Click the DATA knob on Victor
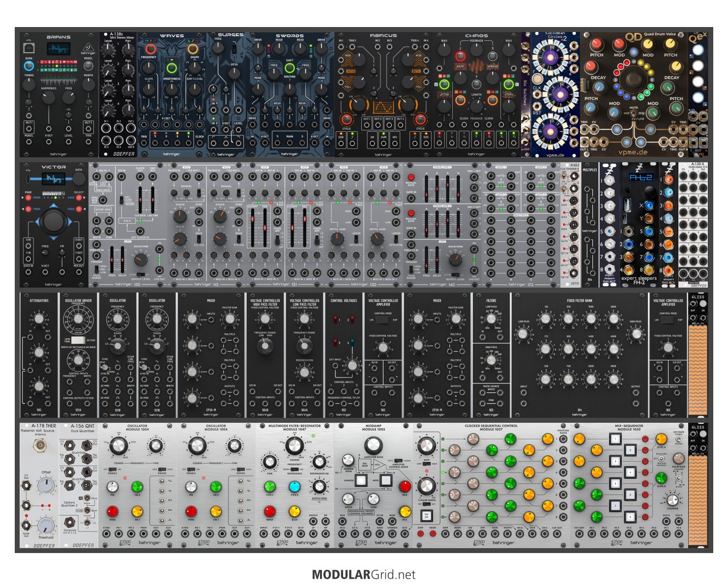The width and height of the screenshot is (728, 585). click(79, 178)
